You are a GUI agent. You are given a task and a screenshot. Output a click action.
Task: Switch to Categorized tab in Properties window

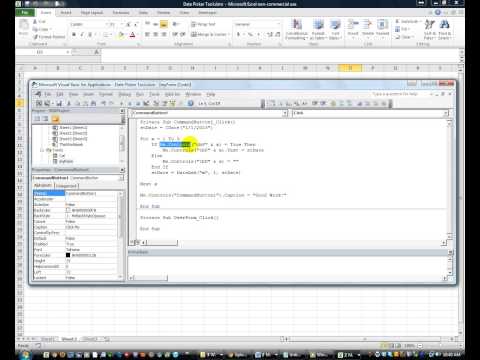tap(66, 186)
